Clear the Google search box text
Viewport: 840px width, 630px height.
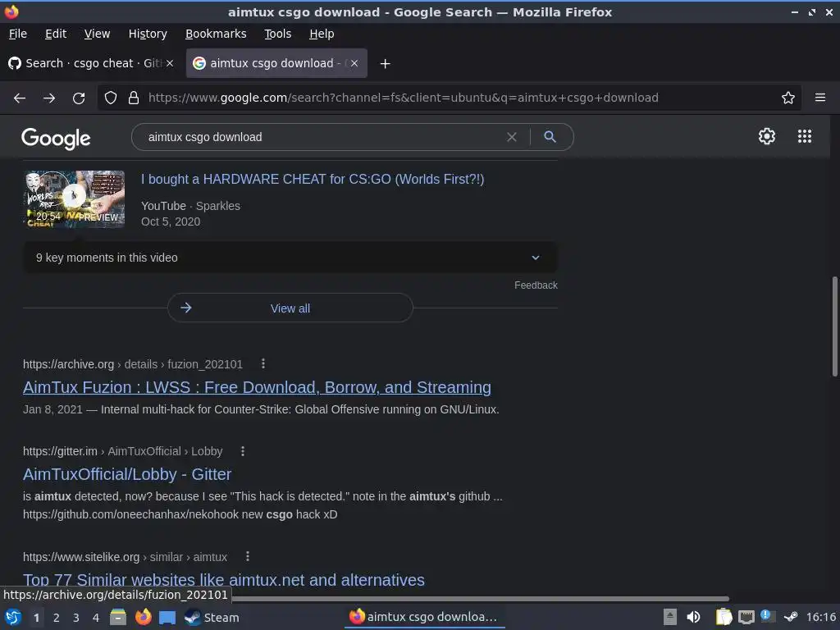[x=512, y=137]
